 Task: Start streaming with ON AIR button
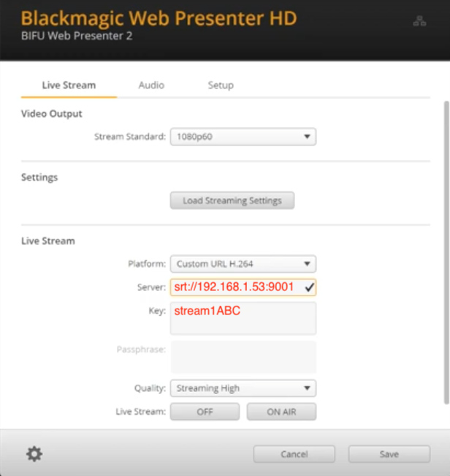coord(281,412)
